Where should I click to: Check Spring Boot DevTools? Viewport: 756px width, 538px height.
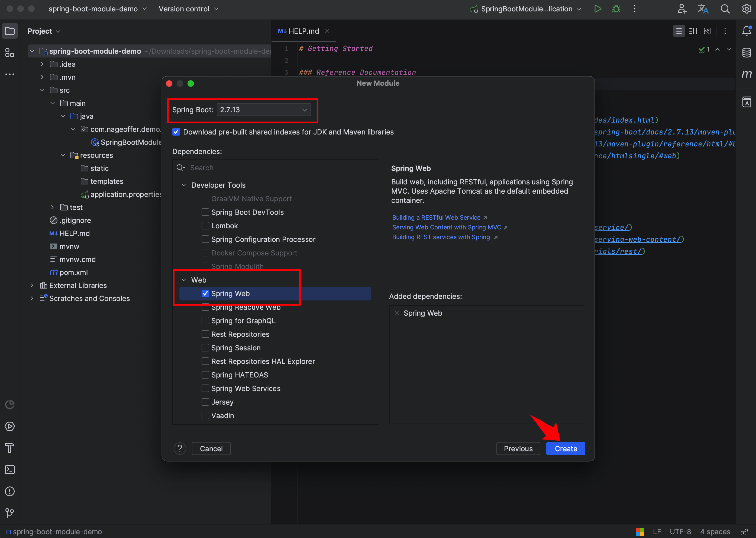click(x=205, y=212)
